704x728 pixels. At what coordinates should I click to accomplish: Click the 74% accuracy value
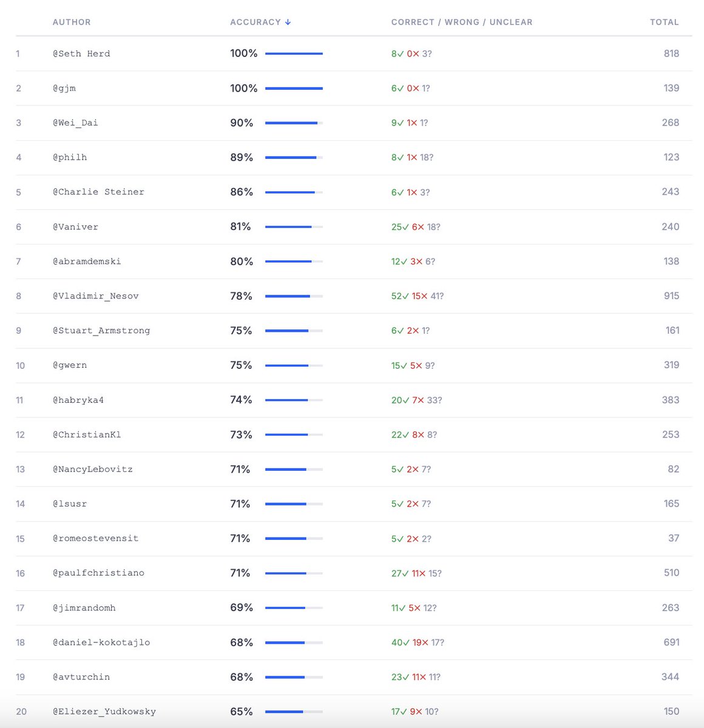point(241,400)
